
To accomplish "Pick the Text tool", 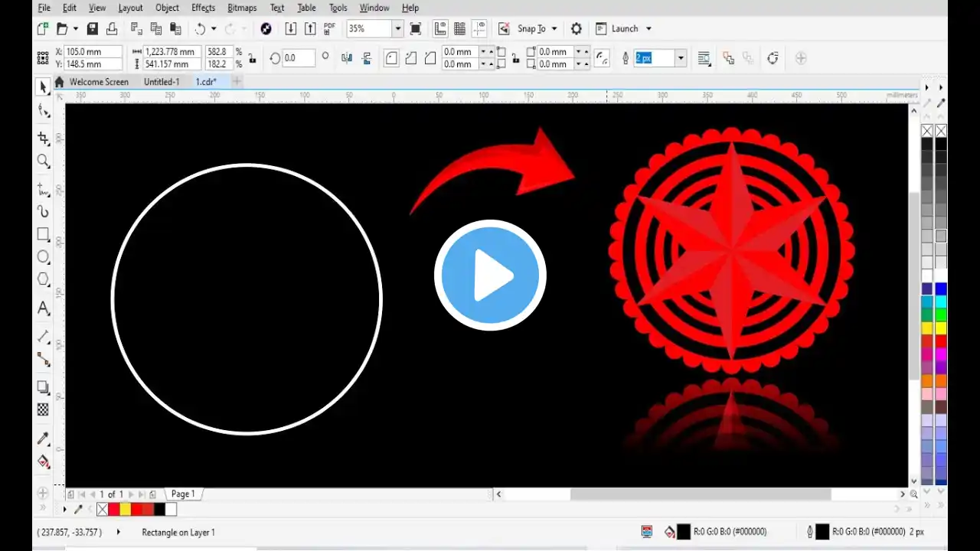I will (x=44, y=308).
